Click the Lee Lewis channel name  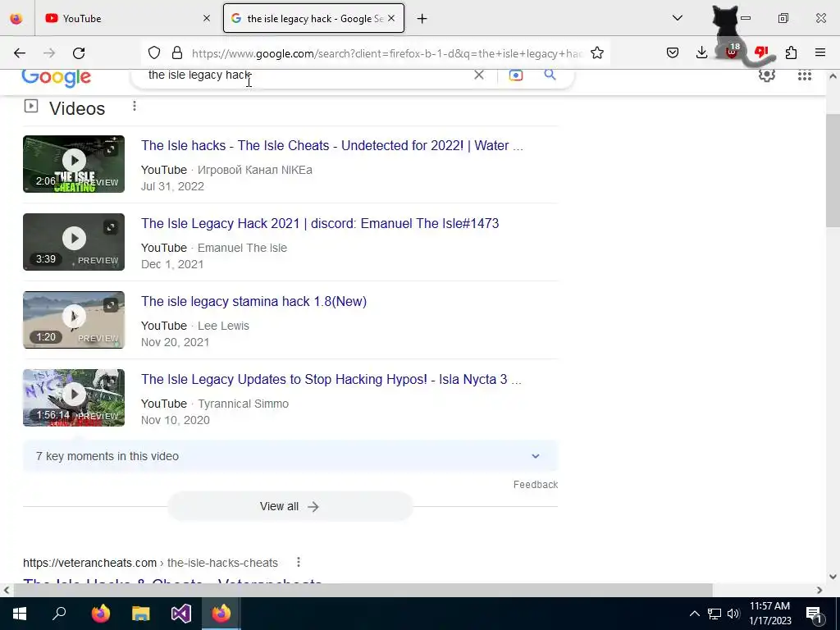tap(223, 326)
